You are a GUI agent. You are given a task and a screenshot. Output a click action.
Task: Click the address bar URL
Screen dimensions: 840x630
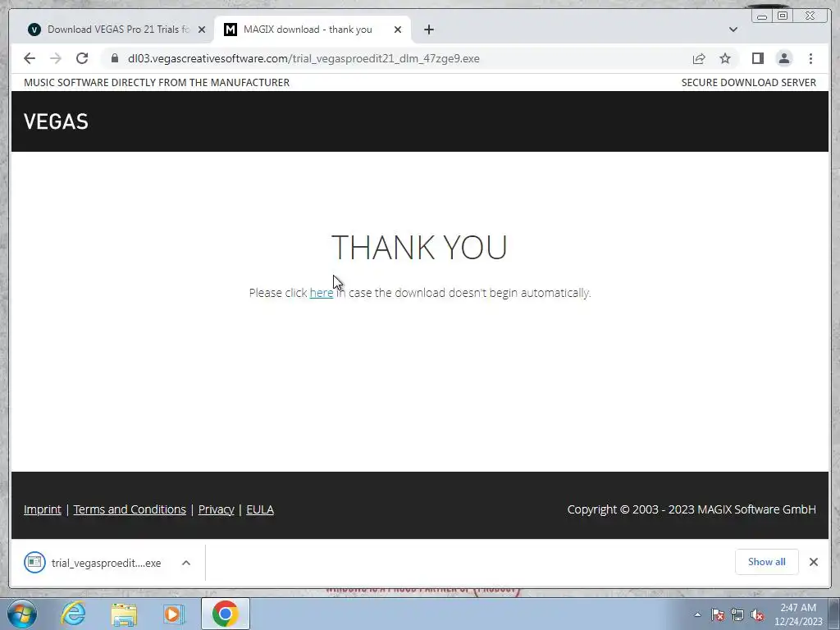point(304,58)
